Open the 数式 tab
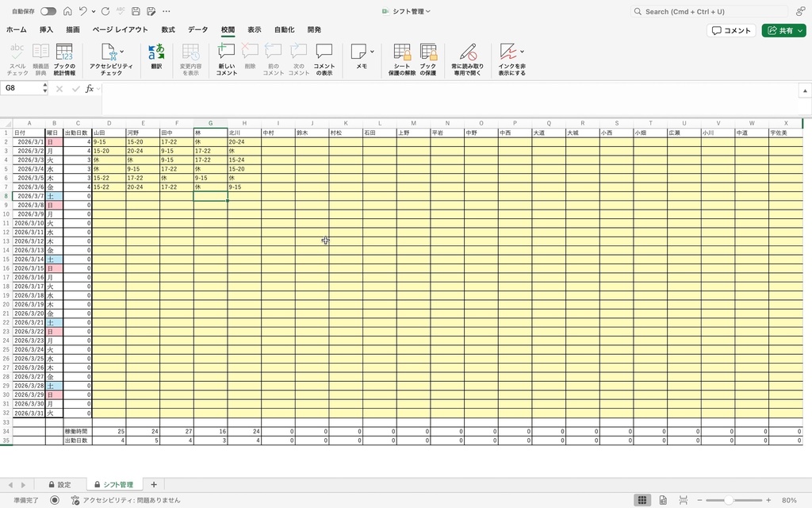The height and width of the screenshot is (508, 812). pyautogui.click(x=168, y=29)
